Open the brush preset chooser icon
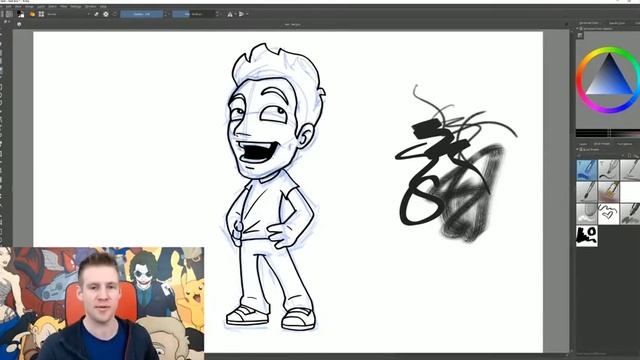 [x=32, y=14]
